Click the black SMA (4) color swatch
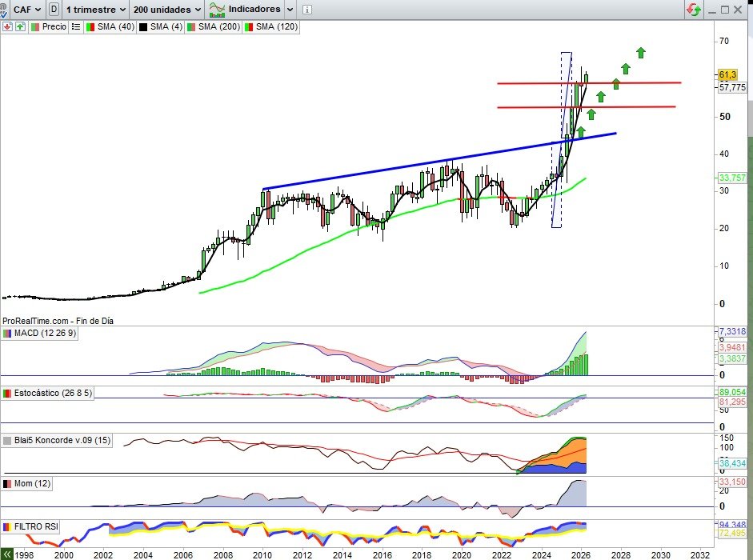The image size is (753, 560). click(143, 27)
